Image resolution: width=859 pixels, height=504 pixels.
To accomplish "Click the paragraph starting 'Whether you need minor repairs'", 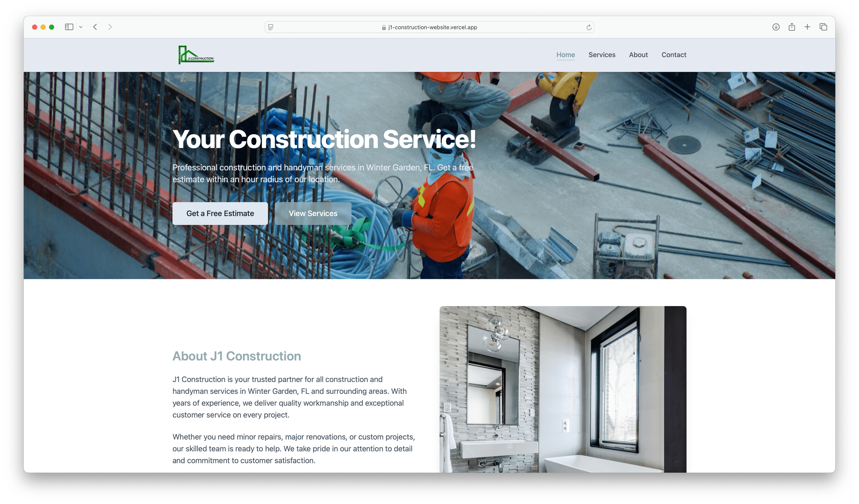I will 293,449.
